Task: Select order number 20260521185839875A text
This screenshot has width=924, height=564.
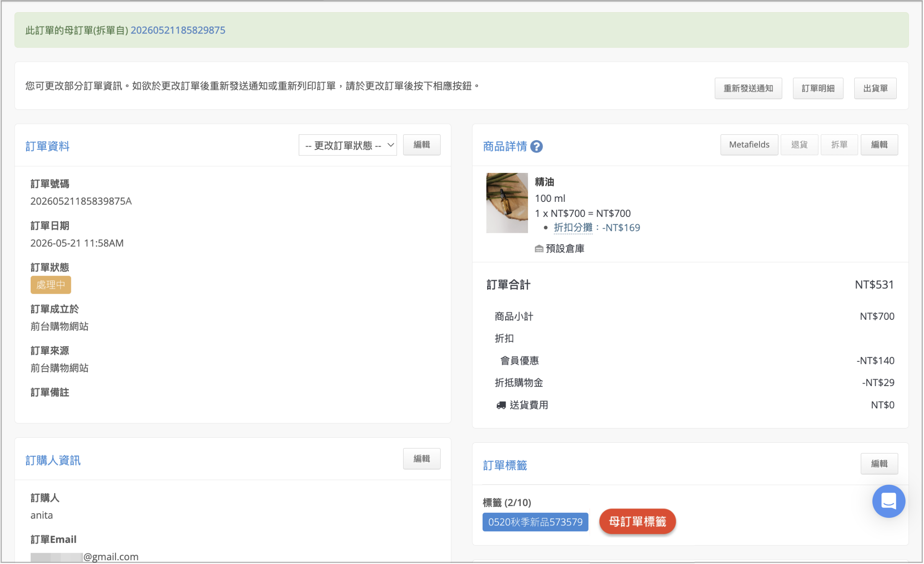Action: tap(81, 201)
